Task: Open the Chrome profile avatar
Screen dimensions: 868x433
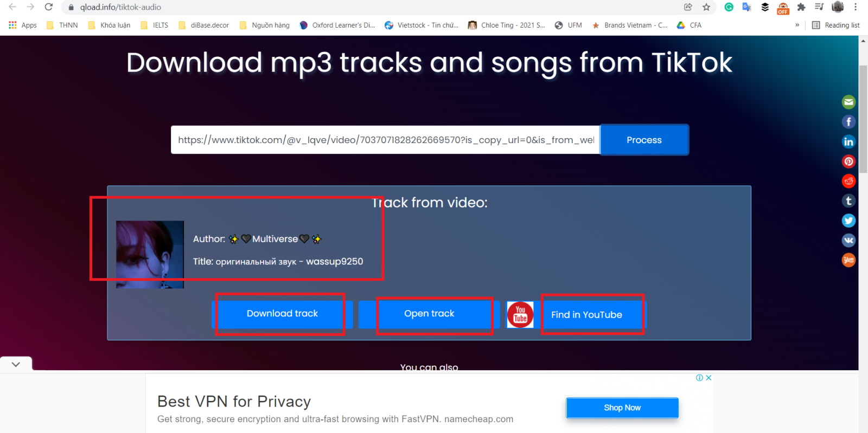Action: coord(838,7)
